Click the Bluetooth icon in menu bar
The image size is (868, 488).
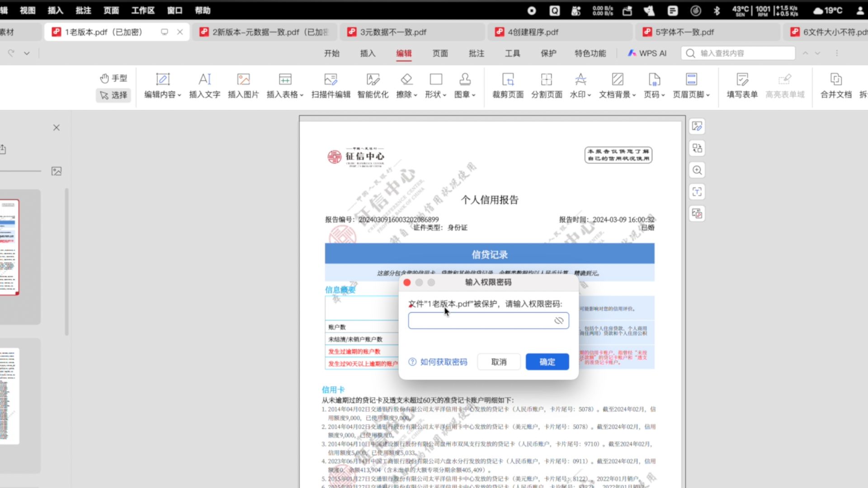(x=717, y=10)
